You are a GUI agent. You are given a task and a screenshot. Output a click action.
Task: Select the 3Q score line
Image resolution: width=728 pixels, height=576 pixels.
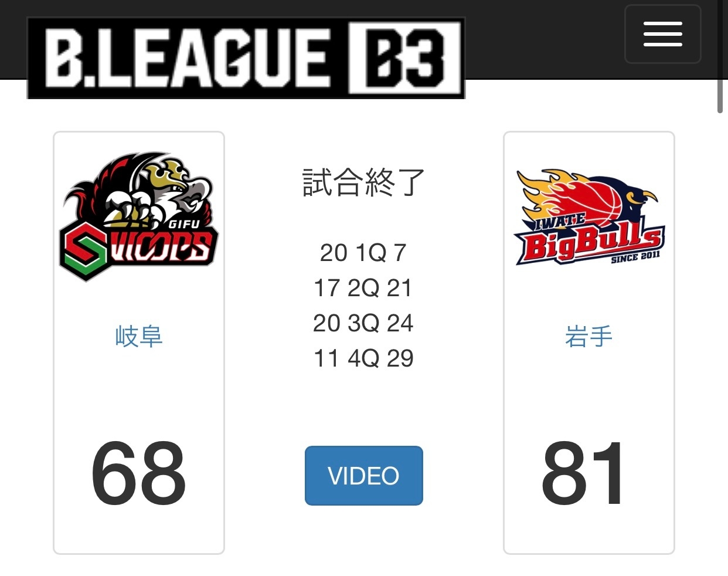[363, 323]
